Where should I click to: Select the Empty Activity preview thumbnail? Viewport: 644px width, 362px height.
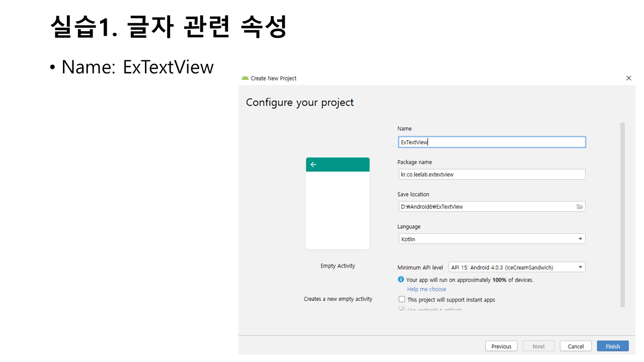point(338,204)
